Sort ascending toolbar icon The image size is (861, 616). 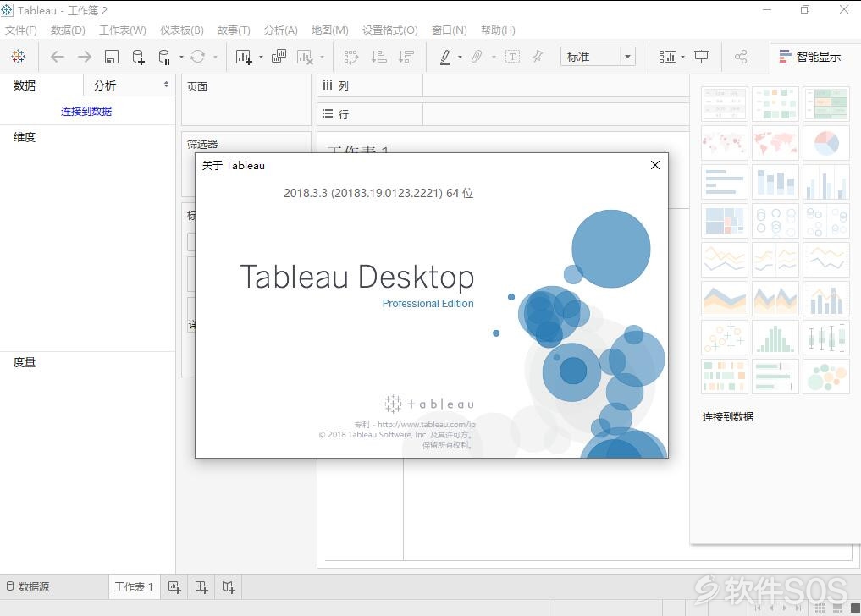click(x=379, y=57)
